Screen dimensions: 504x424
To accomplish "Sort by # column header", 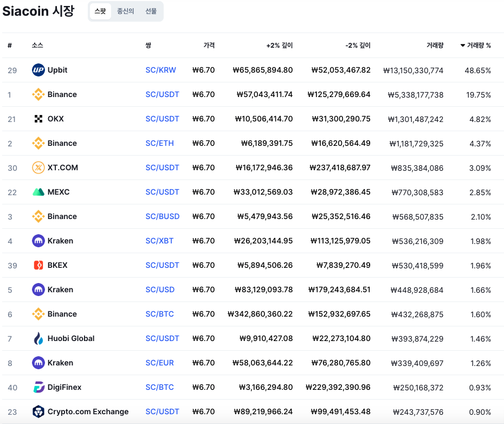I will [10, 46].
